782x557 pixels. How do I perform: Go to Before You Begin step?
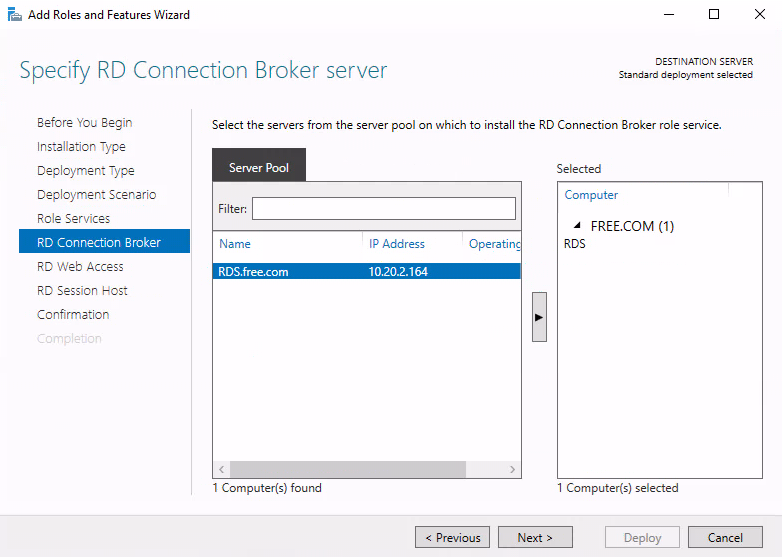(84, 123)
